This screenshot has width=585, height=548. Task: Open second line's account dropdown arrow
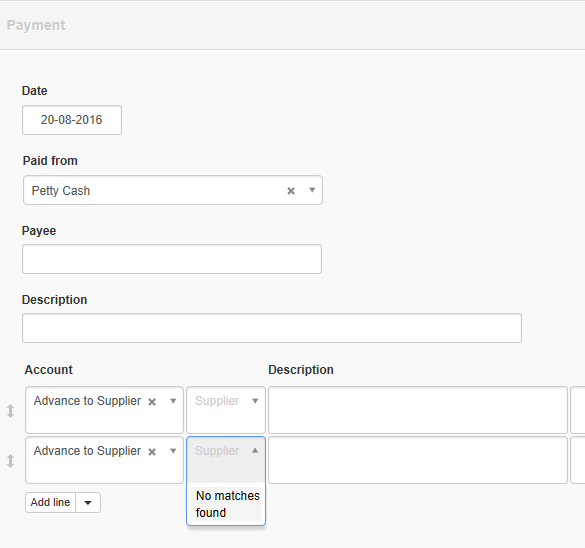pyautogui.click(x=173, y=451)
